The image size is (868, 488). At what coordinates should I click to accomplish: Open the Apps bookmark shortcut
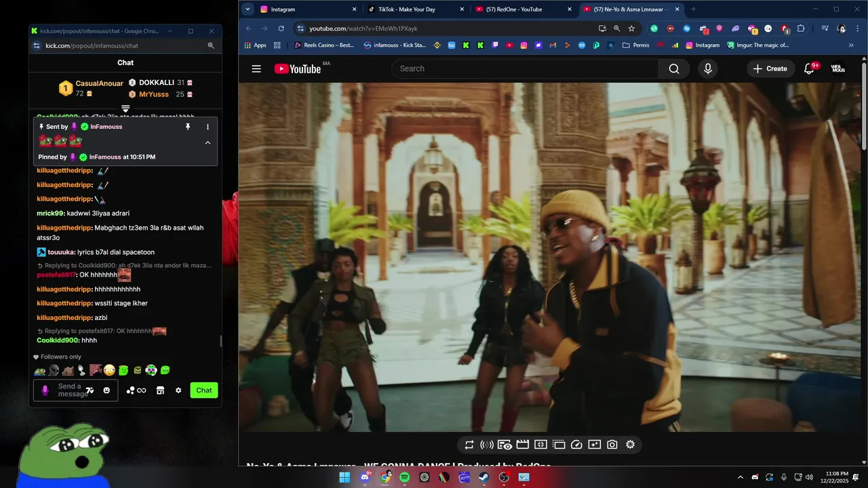(255, 45)
